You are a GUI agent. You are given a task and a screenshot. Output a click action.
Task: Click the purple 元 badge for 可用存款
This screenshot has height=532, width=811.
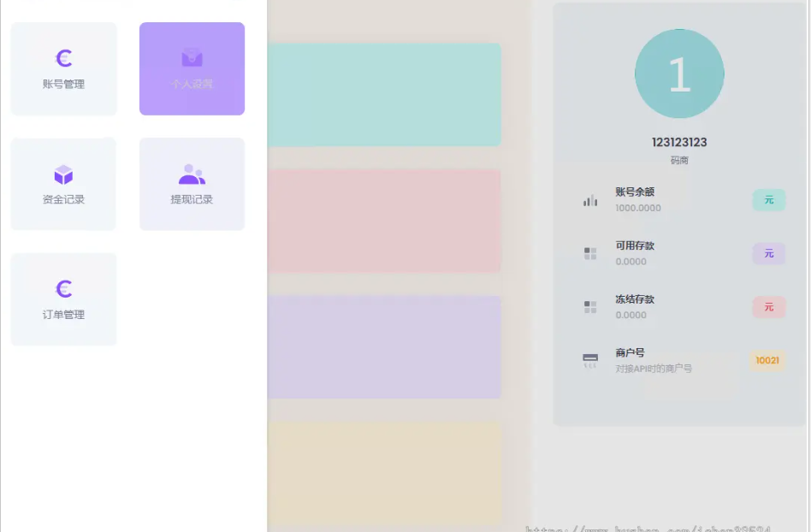768,253
